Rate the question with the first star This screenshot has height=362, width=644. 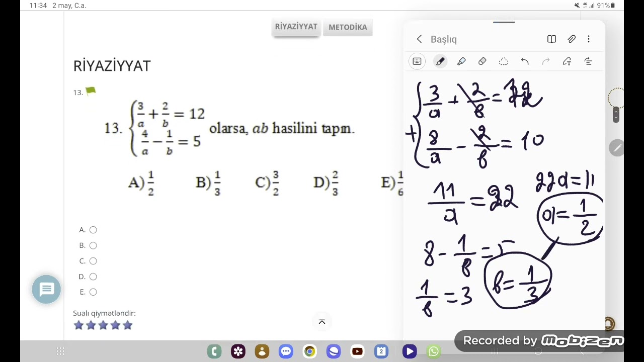pyautogui.click(x=78, y=325)
